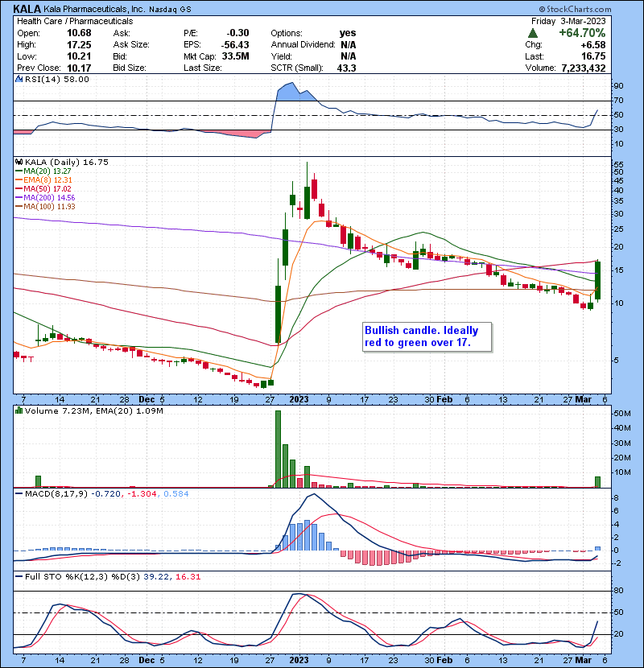Viewport: 644px width, 668px height.
Task: Click the 50M tick on the volume axis
Action: 622,414
